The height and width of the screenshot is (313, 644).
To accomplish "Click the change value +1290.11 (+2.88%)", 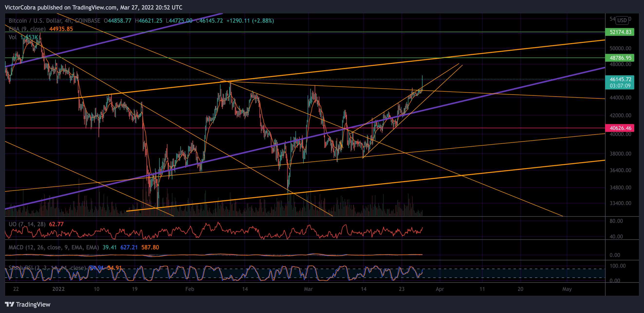I will tap(250, 20).
